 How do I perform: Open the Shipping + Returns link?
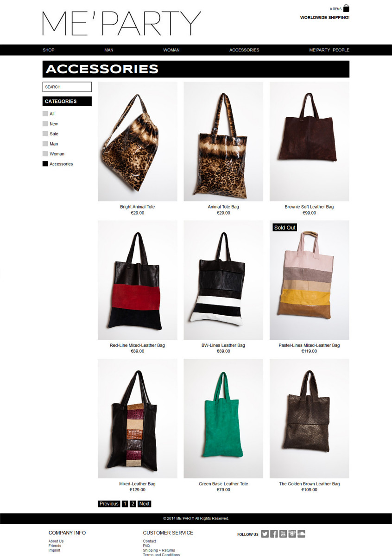(159, 550)
